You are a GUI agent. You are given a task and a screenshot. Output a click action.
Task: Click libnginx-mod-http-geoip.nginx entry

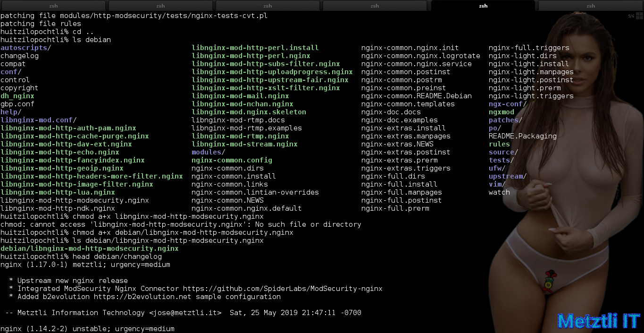[62, 168]
